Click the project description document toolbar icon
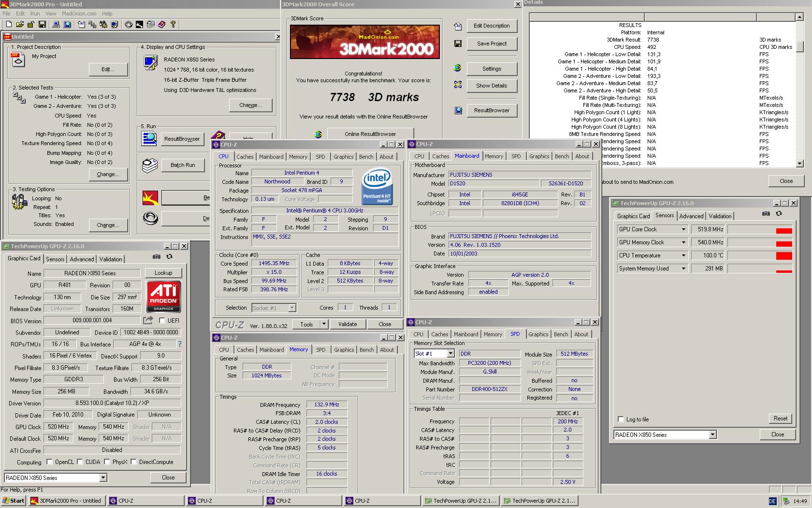The height and width of the screenshot is (508, 812). [81, 24]
